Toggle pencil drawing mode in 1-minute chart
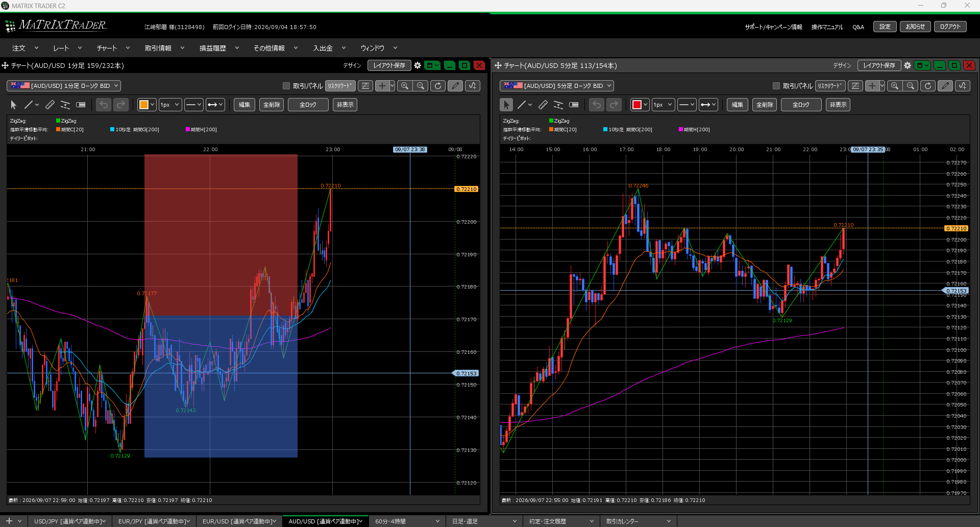The height and width of the screenshot is (527, 980). tap(455, 86)
